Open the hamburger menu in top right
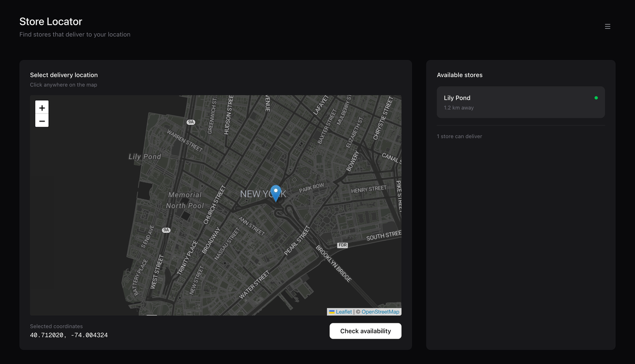Image resolution: width=635 pixels, height=364 pixels. pyautogui.click(x=607, y=26)
